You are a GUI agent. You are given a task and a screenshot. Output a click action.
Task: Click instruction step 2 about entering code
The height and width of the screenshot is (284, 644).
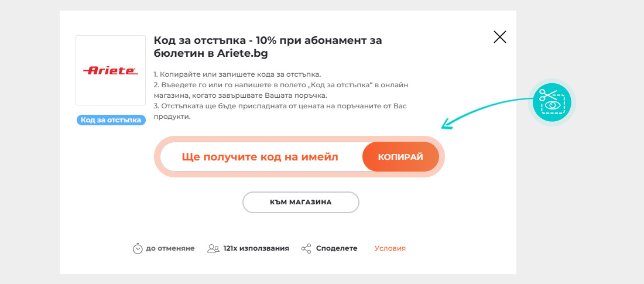pyautogui.click(x=282, y=90)
